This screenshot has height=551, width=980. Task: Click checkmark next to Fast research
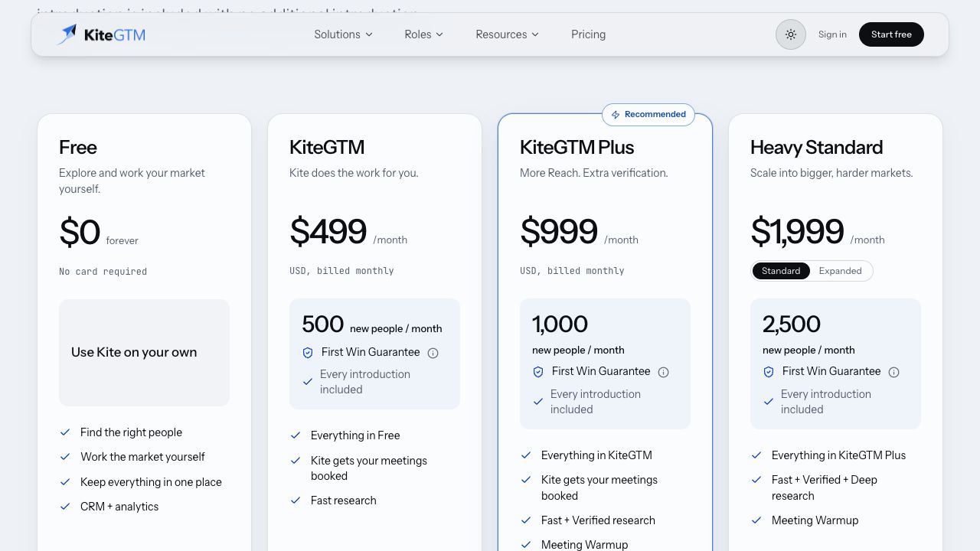[x=296, y=500]
